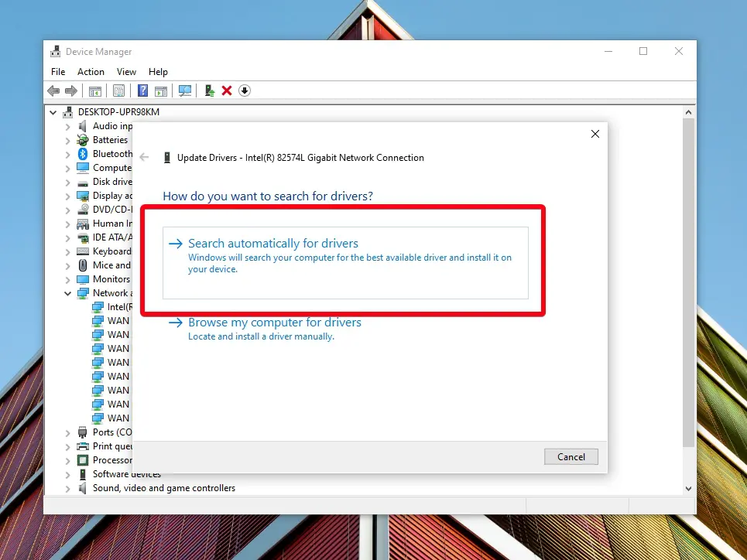Open the Action menu
Viewport: 747px width, 560px height.
[x=91, y=72]
